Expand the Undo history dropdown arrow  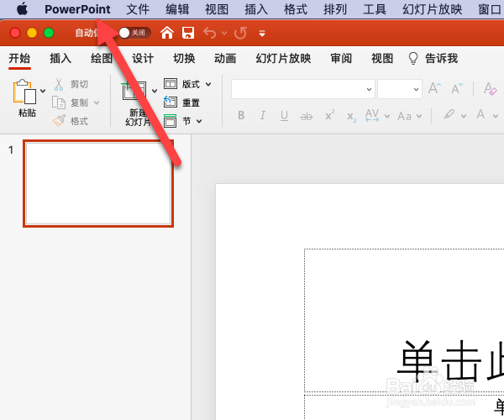tap(224, 33)
